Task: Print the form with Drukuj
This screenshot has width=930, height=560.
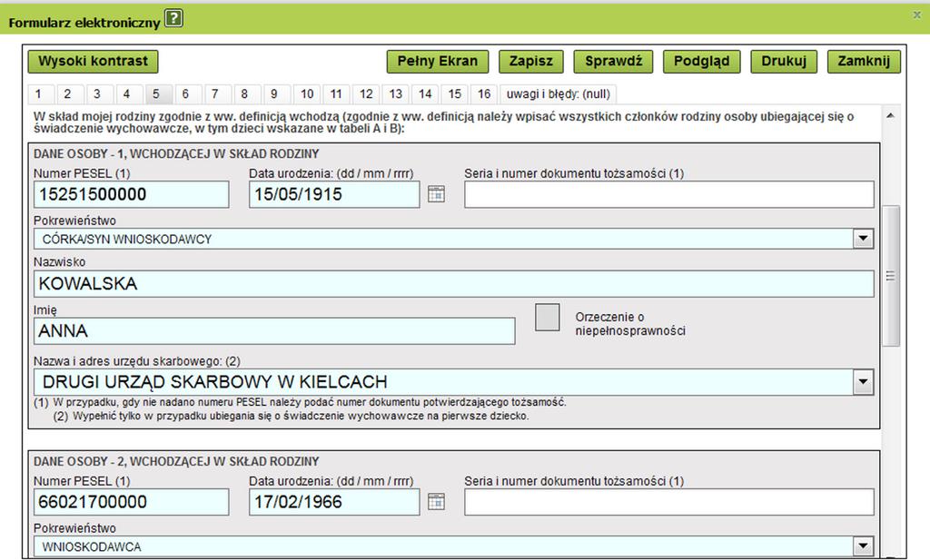Action: point(784,61)
